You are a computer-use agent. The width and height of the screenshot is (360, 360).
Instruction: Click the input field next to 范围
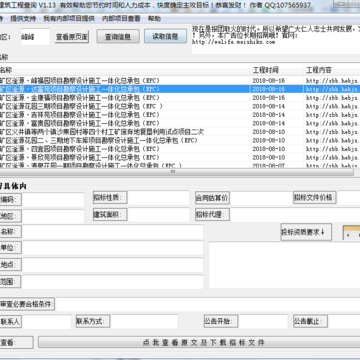pos(113,282)
